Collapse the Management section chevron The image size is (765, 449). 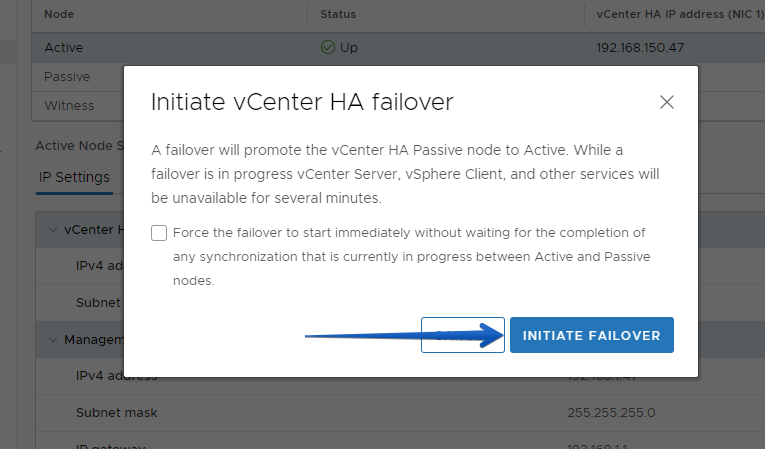point(53,339)
